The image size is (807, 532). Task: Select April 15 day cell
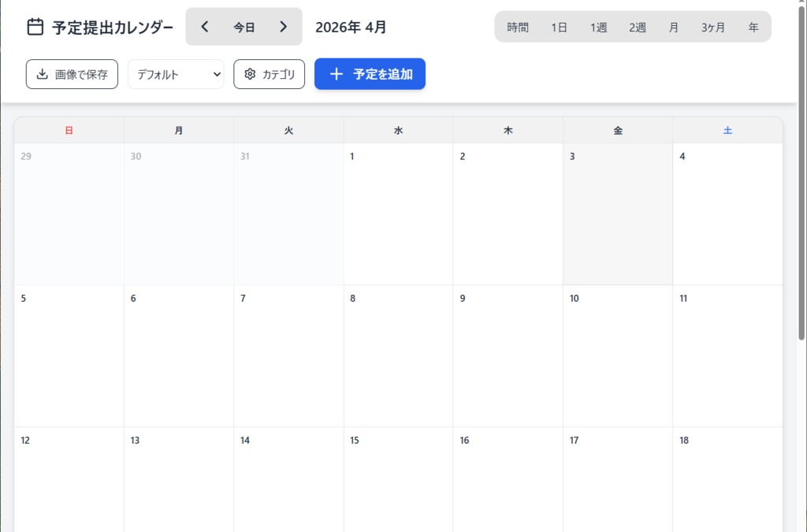pos(398,481)
